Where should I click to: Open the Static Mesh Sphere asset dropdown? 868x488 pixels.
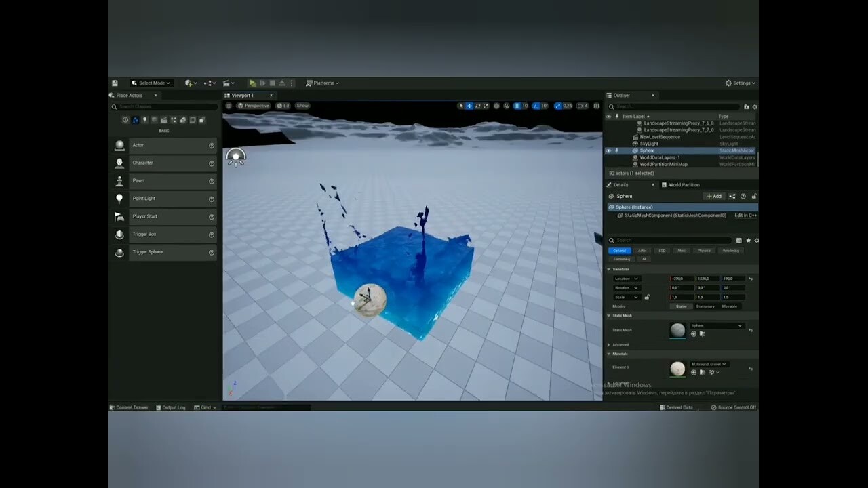pyautogui.click(x=715, y=327)
